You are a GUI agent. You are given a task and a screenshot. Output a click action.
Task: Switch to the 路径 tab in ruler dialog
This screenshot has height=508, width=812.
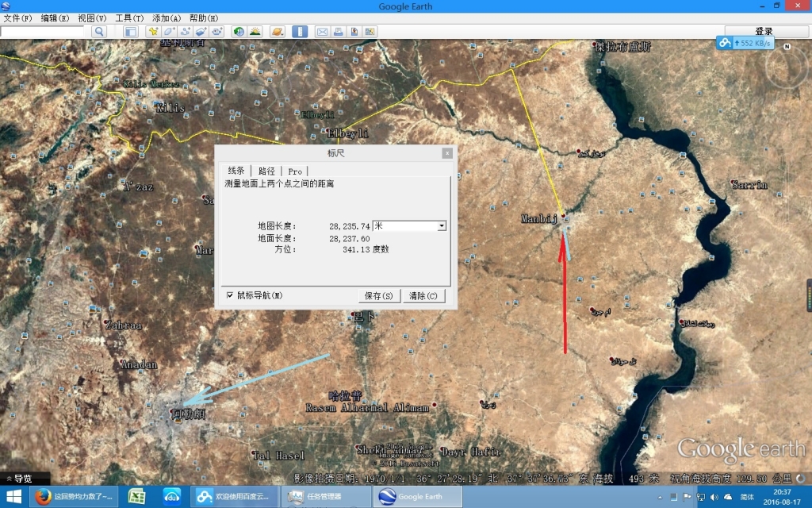click(x=266, y=171)
